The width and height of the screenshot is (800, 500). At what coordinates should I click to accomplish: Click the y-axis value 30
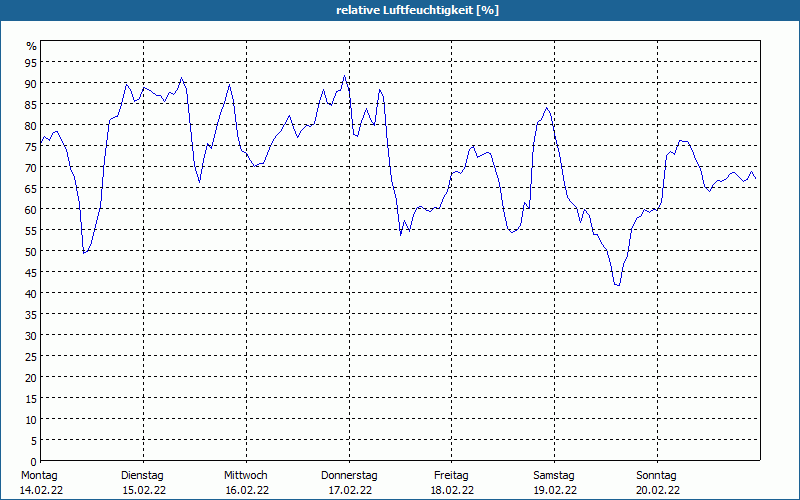pyautogui.click(x=32, y=336)
